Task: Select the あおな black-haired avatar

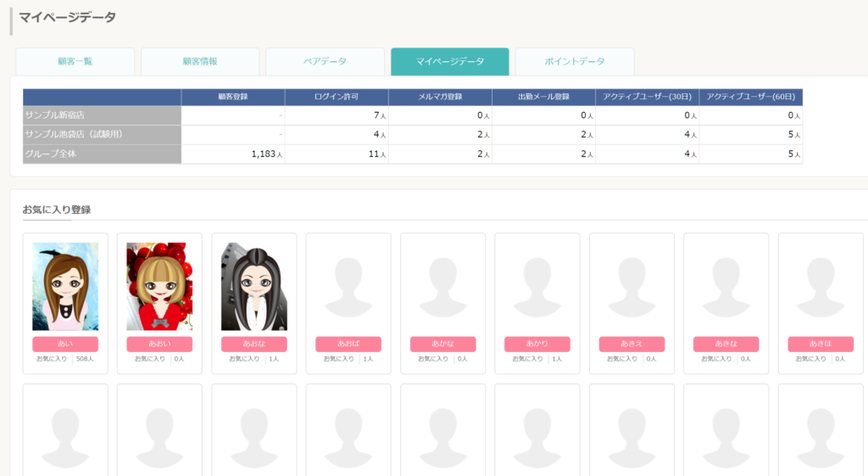Action: coord(254,287)
